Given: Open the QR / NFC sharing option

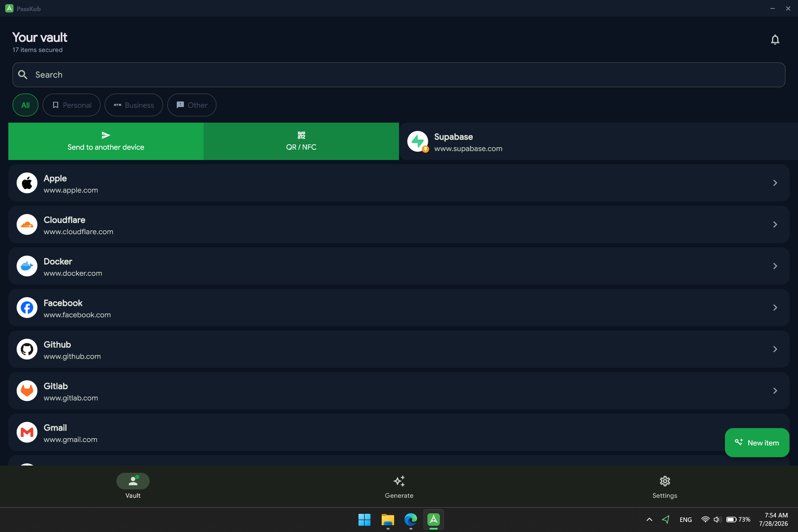Looking at the screenshot, I should 301,141.
